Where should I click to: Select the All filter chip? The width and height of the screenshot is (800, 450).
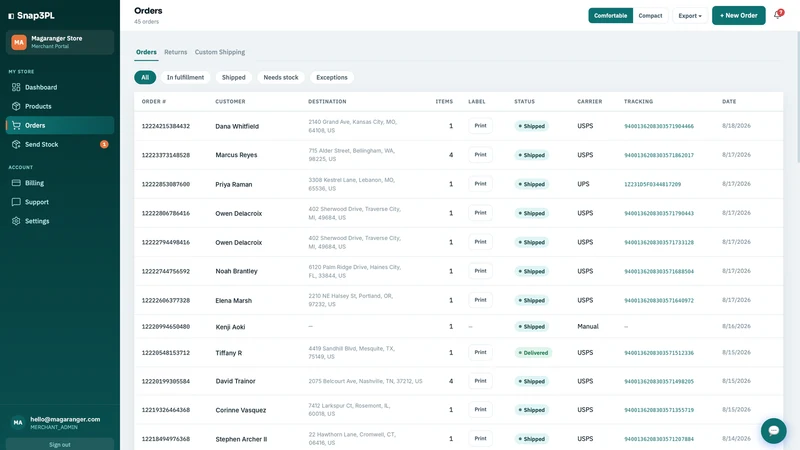click(145, 78)
